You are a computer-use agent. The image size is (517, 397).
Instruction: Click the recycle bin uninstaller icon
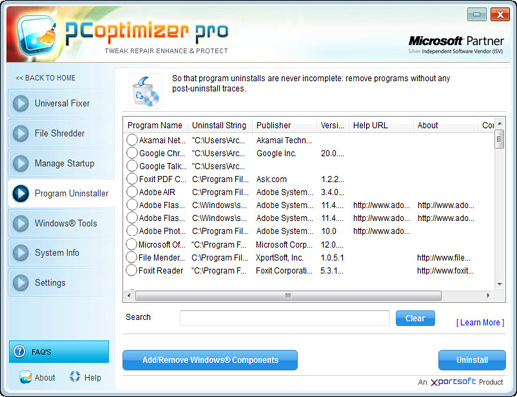tap(146, 91)
